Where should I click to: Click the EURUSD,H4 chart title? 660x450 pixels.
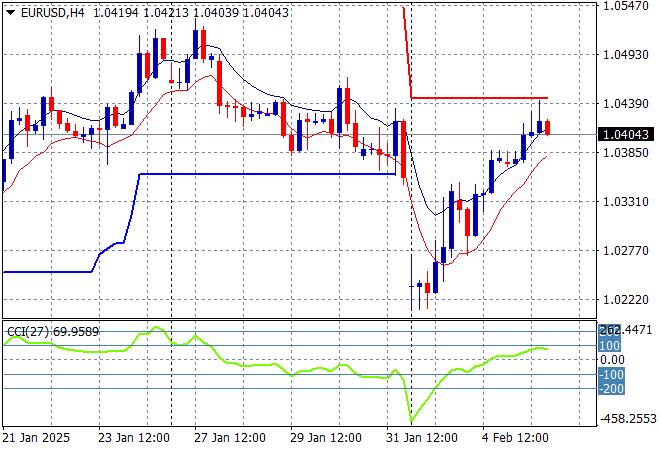pos(51,11)
